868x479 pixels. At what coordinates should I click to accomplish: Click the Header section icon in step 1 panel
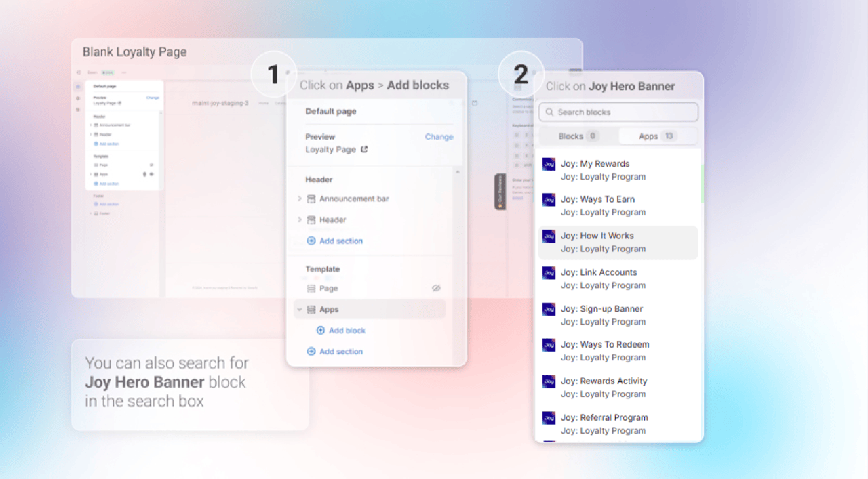[311, 220]
